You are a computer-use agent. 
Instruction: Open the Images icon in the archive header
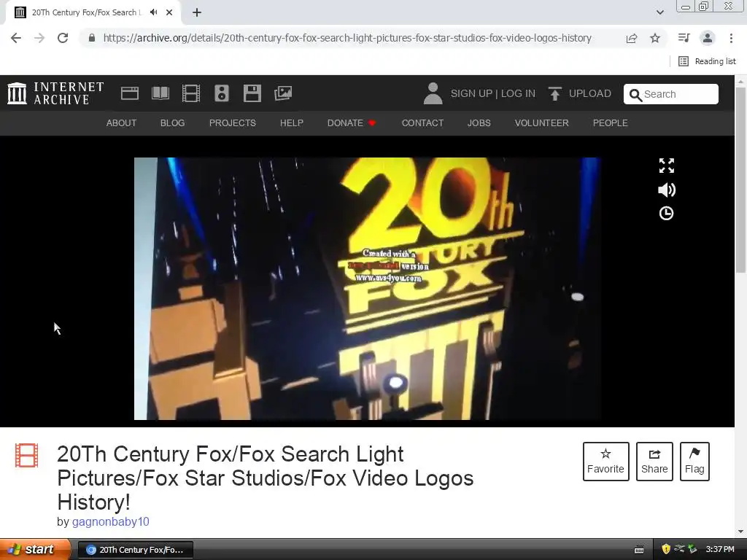click(x=283, y=93)
